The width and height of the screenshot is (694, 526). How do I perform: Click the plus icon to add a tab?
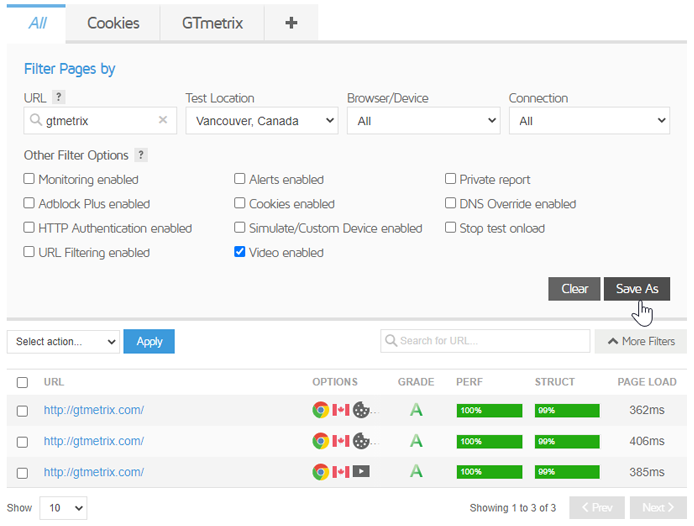[291, 23]
